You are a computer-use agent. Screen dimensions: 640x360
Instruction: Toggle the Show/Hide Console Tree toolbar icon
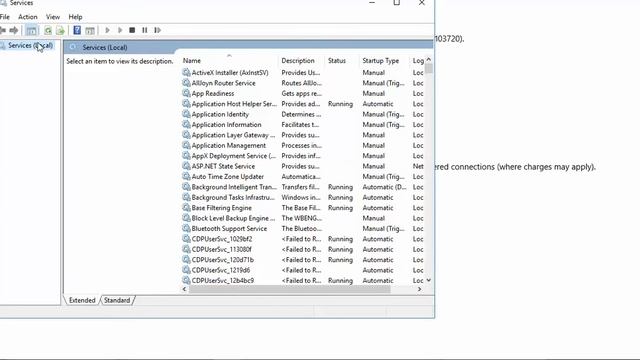pos(31,30)
